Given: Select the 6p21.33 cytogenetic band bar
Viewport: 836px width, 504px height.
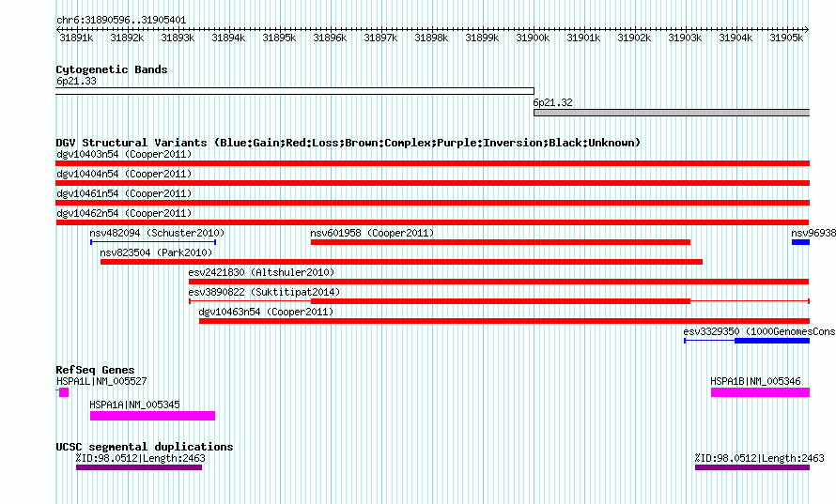Looking at the screenshot, I should tap(295, 91).
